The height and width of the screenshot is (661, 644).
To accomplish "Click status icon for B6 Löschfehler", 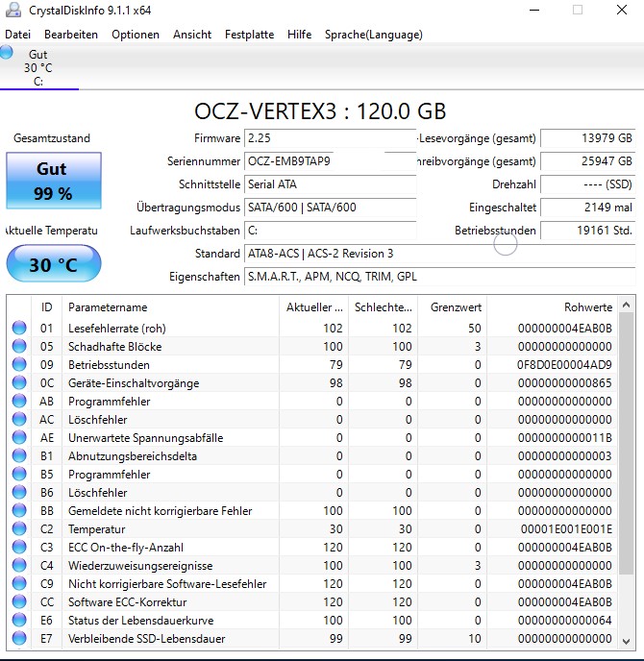I will tap(19, 492).
